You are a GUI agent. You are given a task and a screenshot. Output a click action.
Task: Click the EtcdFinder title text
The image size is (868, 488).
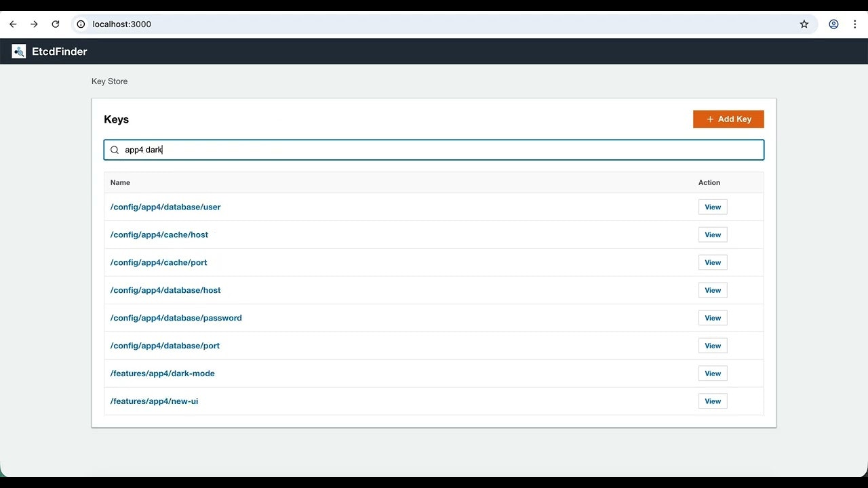59,51
